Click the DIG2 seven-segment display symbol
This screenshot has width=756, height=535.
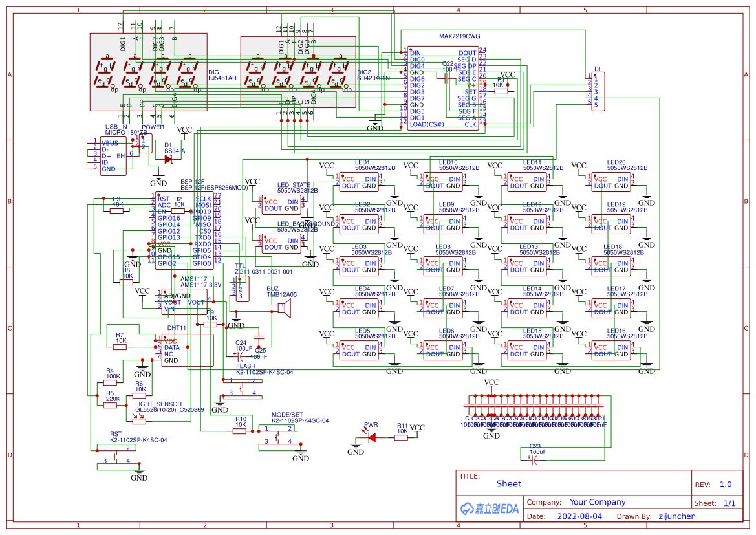click(298, 72)
